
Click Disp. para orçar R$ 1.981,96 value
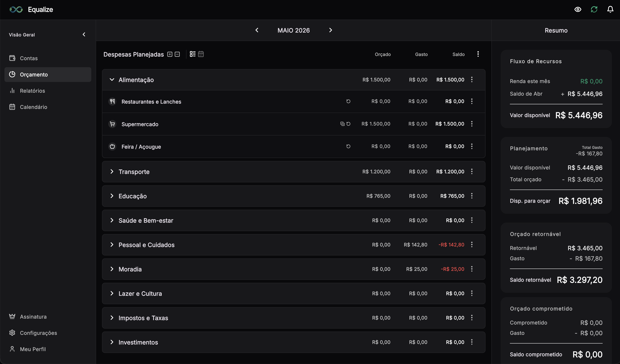tap(580, 201)
